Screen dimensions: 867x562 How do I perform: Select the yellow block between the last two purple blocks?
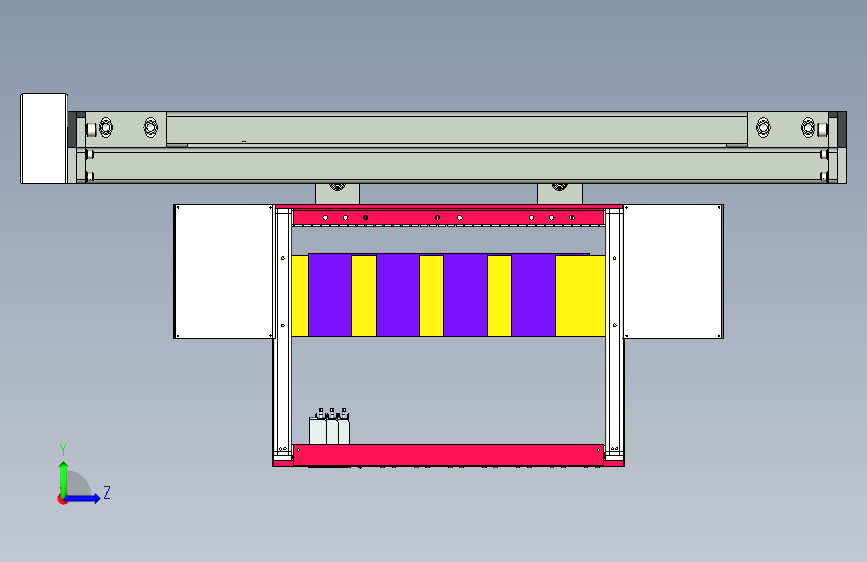tap(499, 296)
